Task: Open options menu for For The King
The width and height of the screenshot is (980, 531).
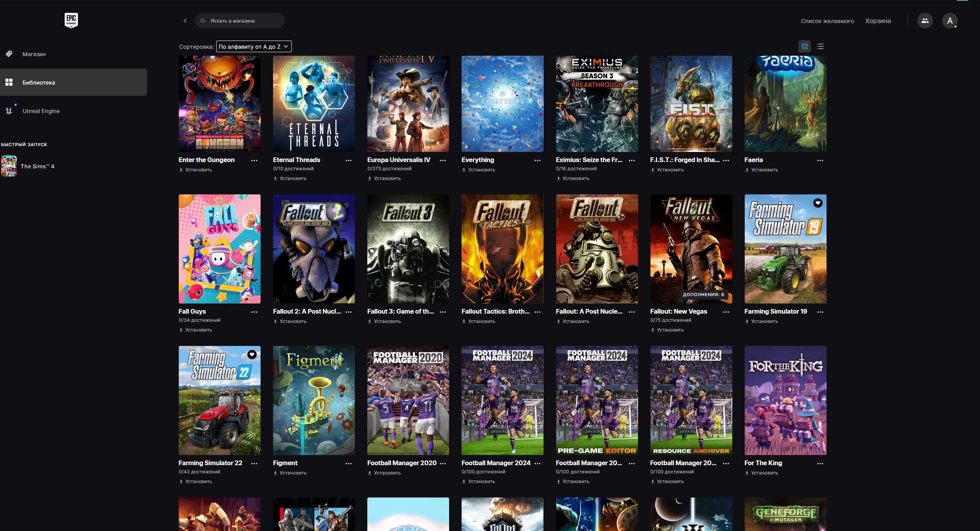Action: tap(820, 464)
